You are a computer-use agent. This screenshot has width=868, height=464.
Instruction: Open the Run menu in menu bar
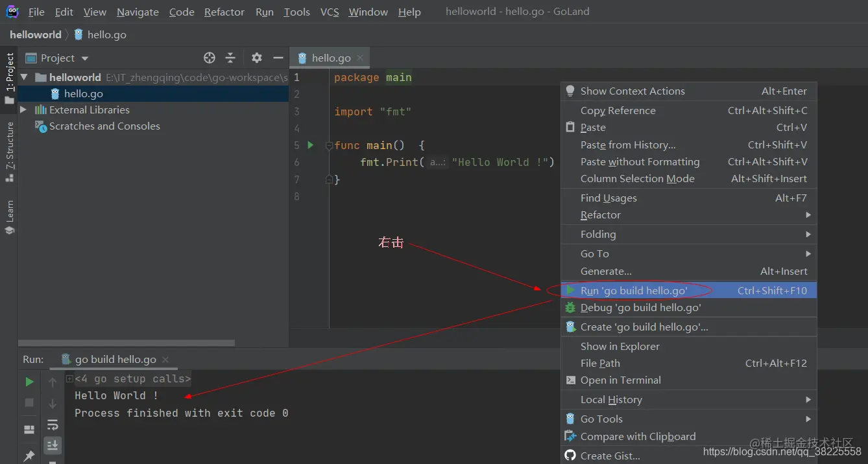[265, 12]
